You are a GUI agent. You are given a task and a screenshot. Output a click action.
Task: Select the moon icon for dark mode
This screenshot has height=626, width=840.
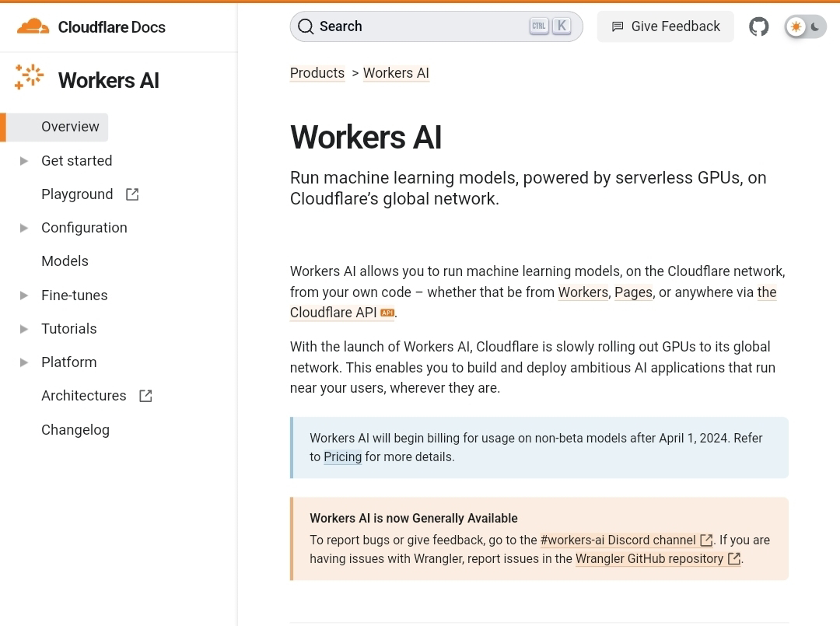pyautogui.click(x=815, y=26)
